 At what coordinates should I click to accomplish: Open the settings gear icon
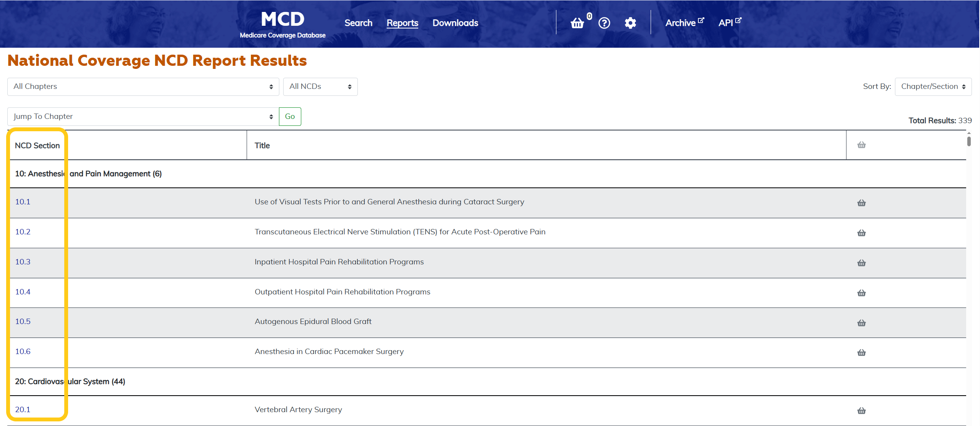pyautogui.click(x=630, y=23)
